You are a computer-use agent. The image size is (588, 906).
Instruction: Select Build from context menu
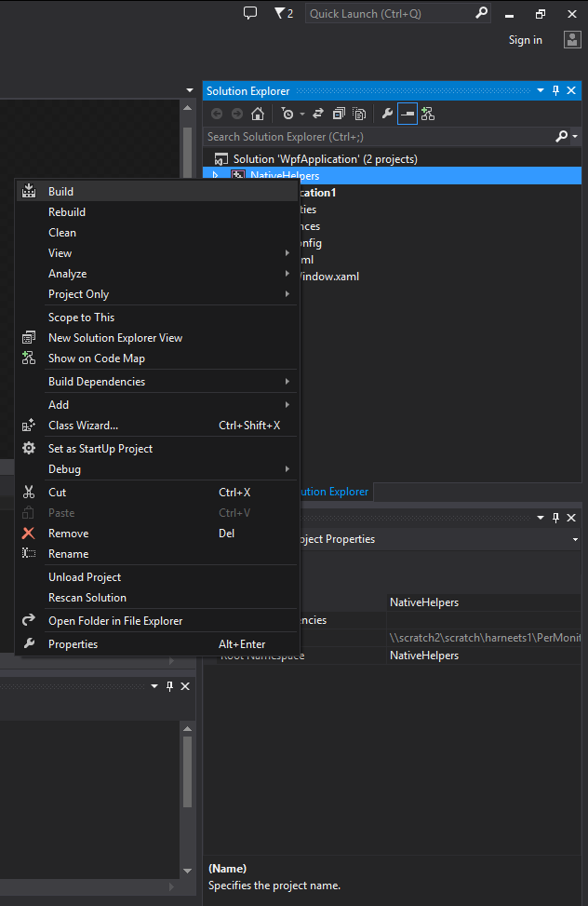[156, 191]
